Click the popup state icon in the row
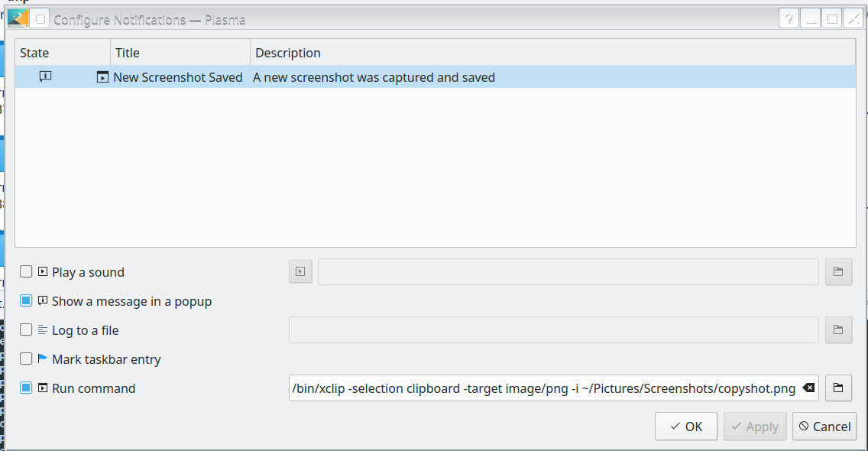Viewport: 868px width, 451px height. click(46, 76)
